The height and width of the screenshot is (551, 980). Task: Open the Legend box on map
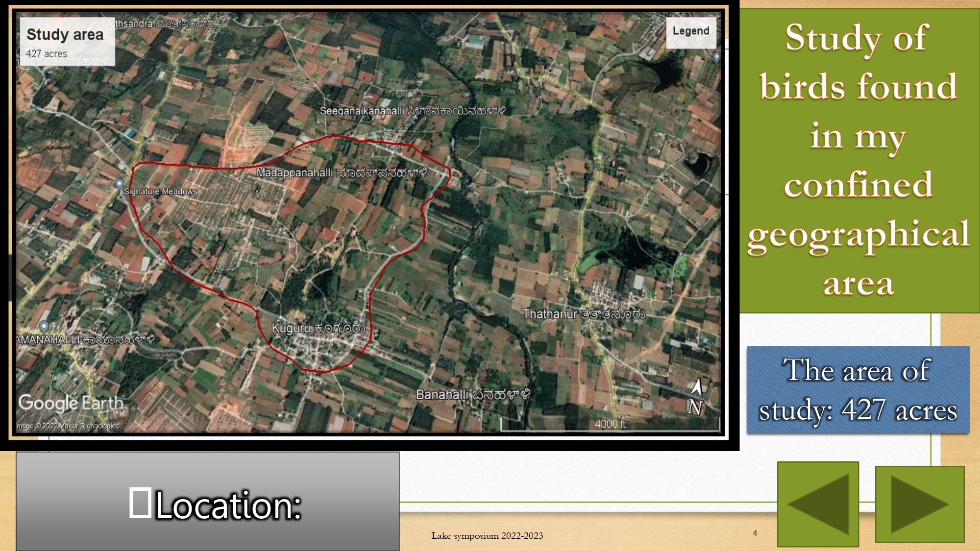690,31
